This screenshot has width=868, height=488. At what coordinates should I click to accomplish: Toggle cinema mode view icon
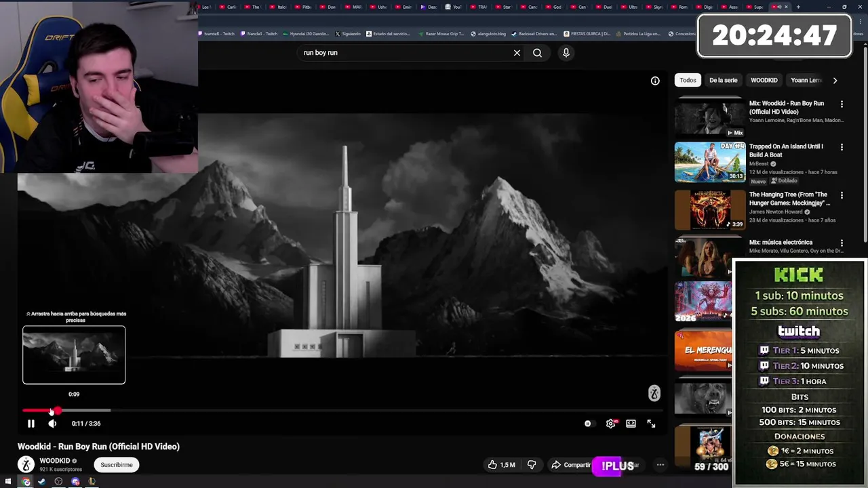[x=631, y=424]
